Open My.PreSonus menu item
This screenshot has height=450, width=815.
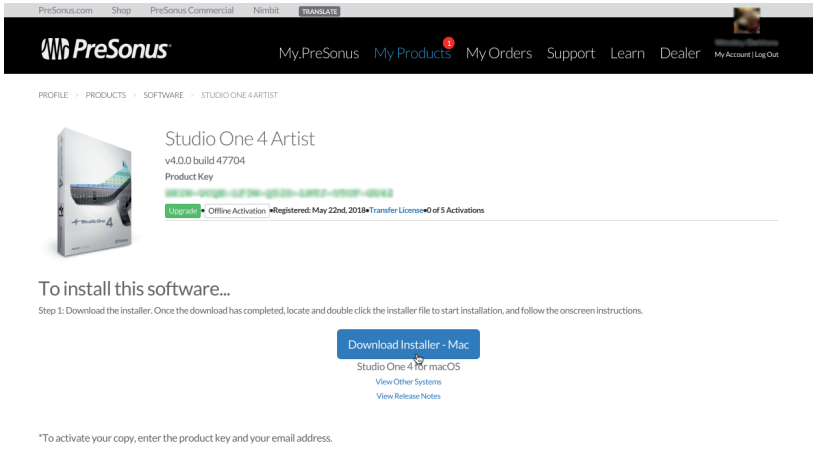click(x=319, y=53)
